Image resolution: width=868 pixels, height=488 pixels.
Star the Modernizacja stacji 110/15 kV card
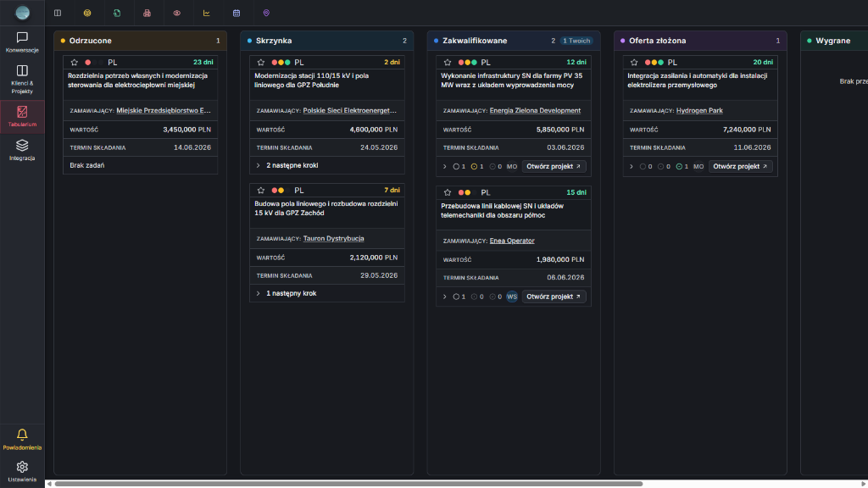261,63
